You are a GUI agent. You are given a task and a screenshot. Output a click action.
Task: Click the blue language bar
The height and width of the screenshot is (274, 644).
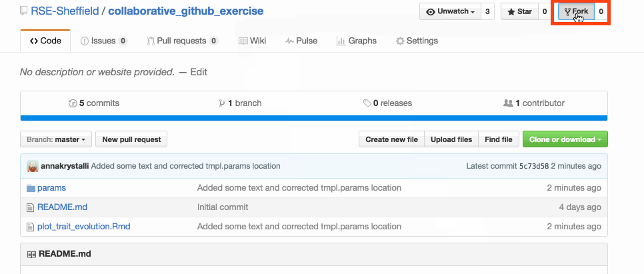pyautogui.click(x=314, y=118)
